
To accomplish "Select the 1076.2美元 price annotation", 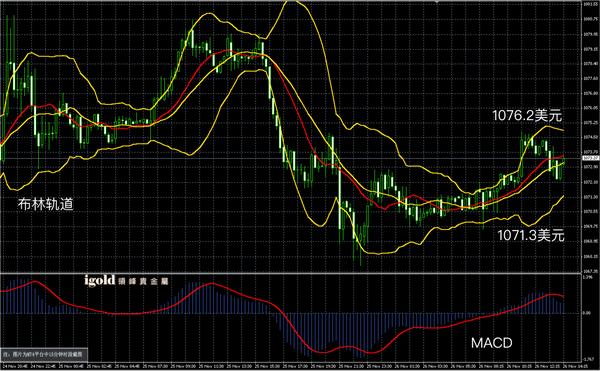I will (x=527, y=116).
